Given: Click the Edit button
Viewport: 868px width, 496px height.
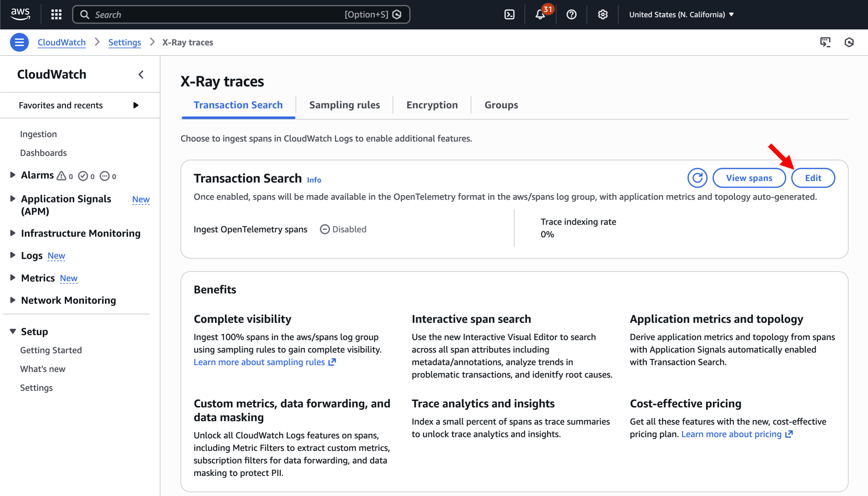Looking at the screenshot, I should tap(813, 178).
